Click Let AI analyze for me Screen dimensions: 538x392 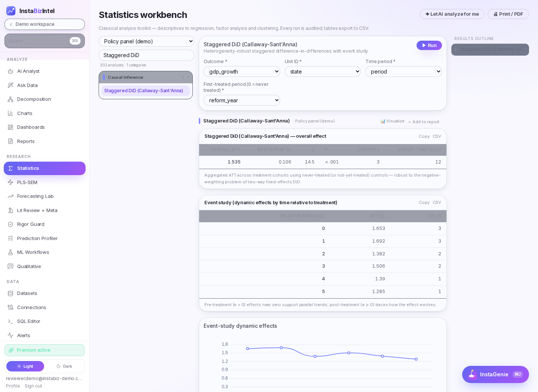(452, 14)
